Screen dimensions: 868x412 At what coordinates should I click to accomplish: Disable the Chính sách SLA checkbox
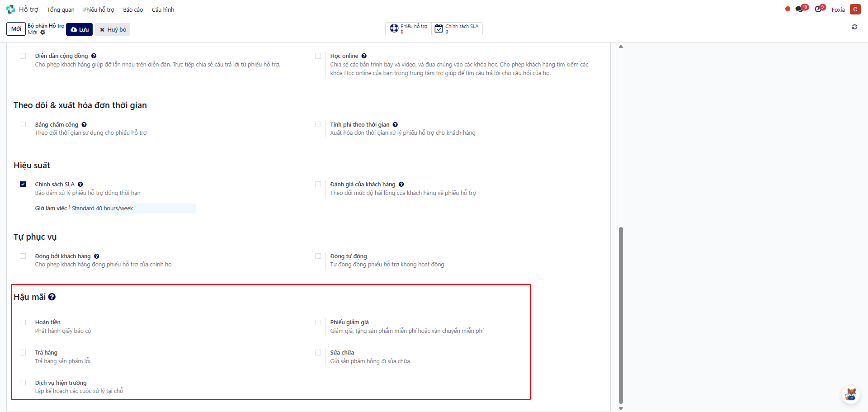(x=23, y=185)
